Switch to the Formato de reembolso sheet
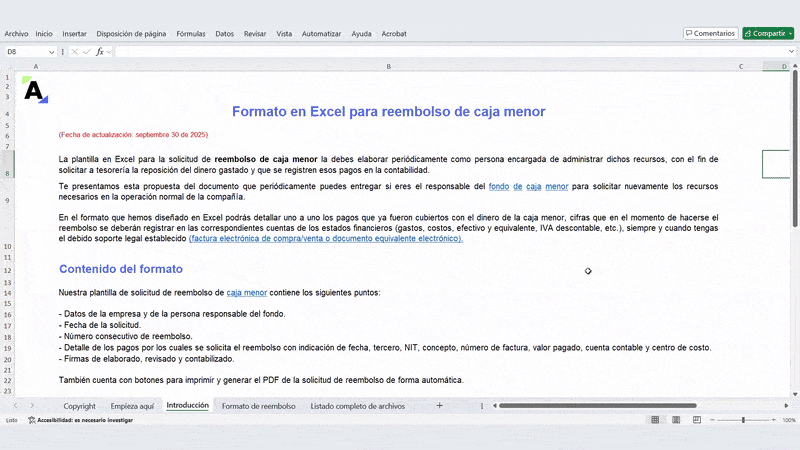The height and width of the screenshot is (450, 800). coord(258,406)
